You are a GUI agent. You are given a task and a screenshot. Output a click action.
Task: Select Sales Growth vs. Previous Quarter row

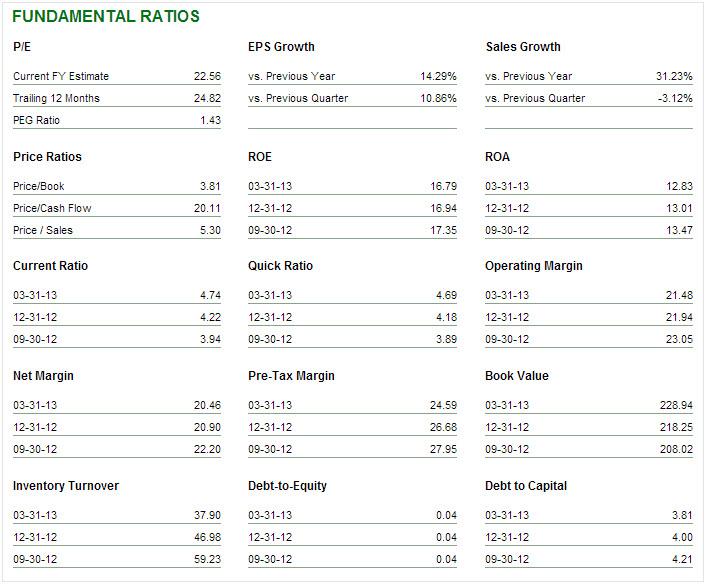(x=589, y=98)
